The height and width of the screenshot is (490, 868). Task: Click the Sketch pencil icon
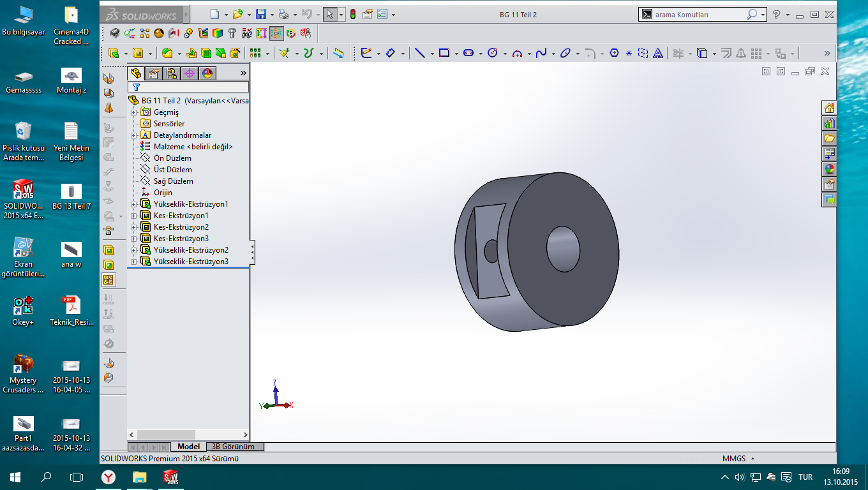366,53
